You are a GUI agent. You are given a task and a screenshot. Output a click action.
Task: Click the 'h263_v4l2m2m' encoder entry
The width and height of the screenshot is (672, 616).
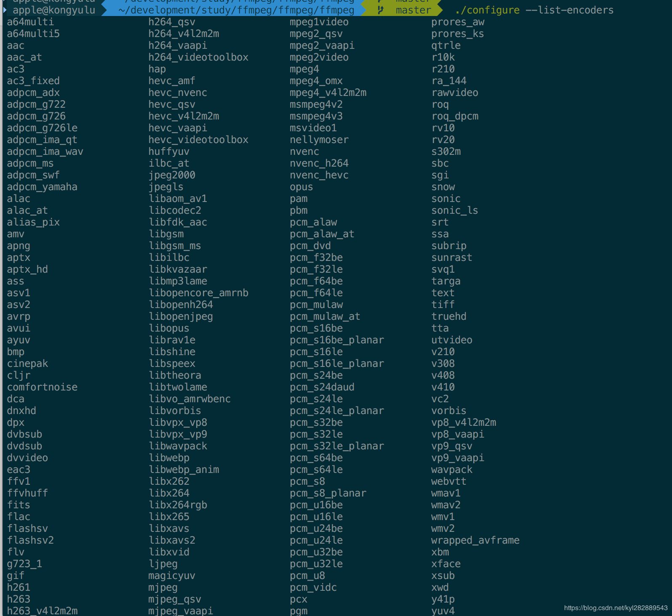(42, 611)
